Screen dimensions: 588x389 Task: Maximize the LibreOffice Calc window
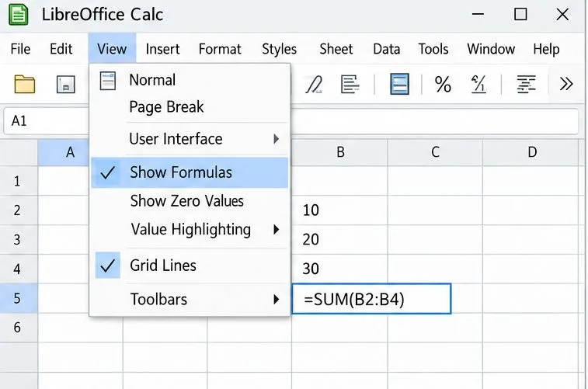tap(520, 14)
